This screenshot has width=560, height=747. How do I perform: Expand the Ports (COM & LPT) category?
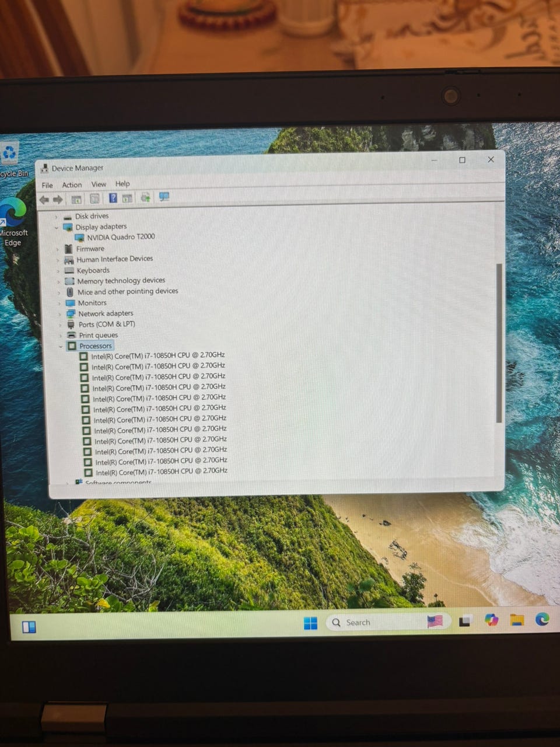tap(60, 325)
